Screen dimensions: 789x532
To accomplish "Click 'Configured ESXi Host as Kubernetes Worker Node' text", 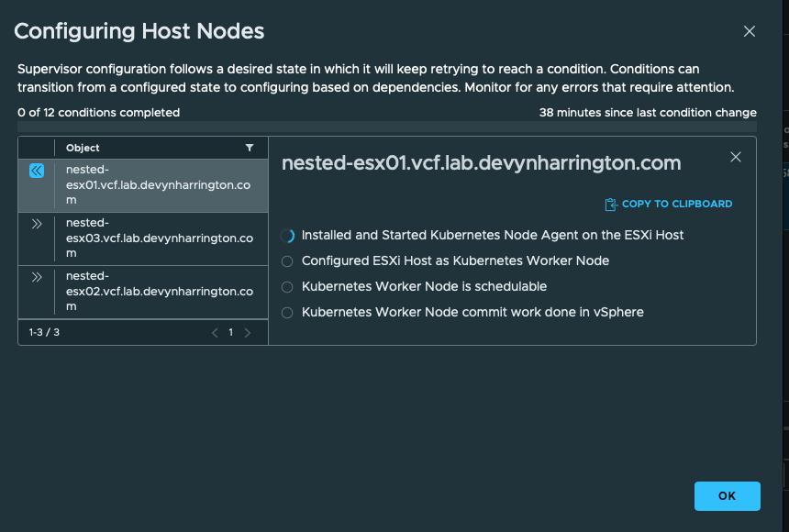I will click(455, 260).
